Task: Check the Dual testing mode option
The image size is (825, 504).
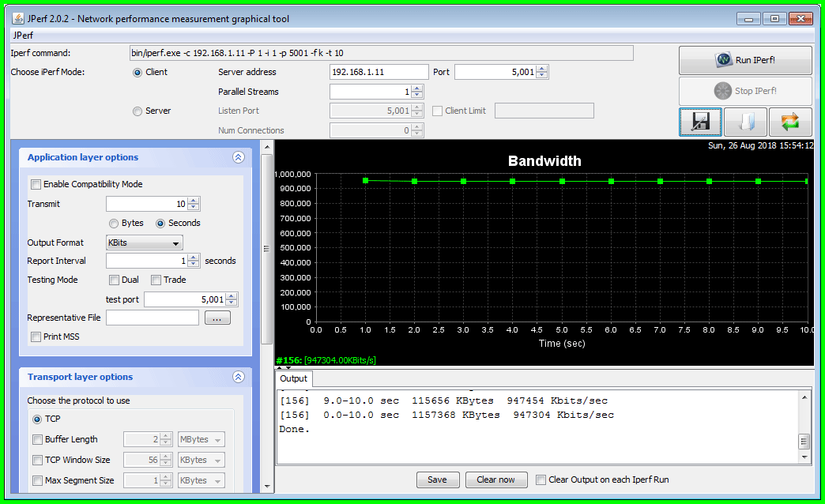Action: click(x=115, y=280)
